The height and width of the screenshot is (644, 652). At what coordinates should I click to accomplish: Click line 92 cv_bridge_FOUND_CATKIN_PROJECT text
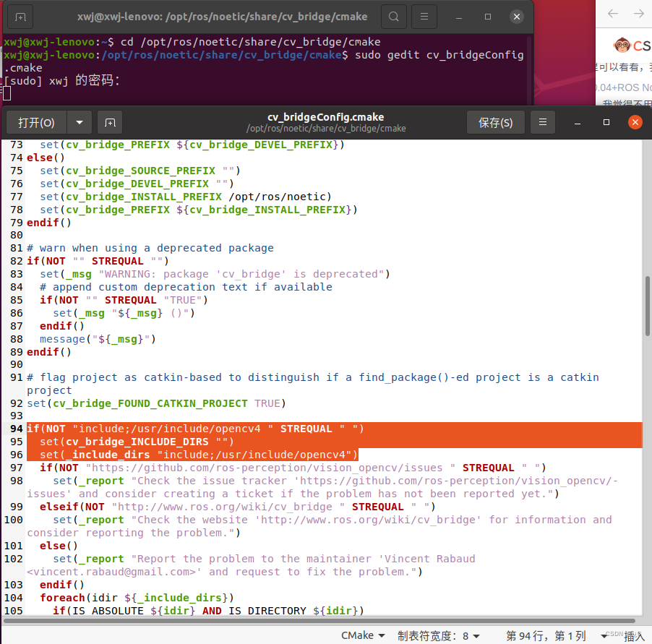pyautogui.click(x=150, y=403)
